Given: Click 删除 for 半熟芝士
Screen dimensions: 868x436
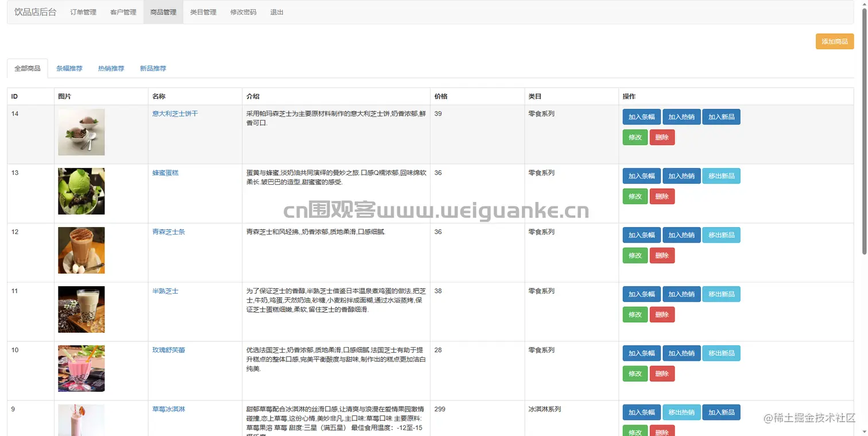Looking at the screenshot, I should (x=662, y=314).
